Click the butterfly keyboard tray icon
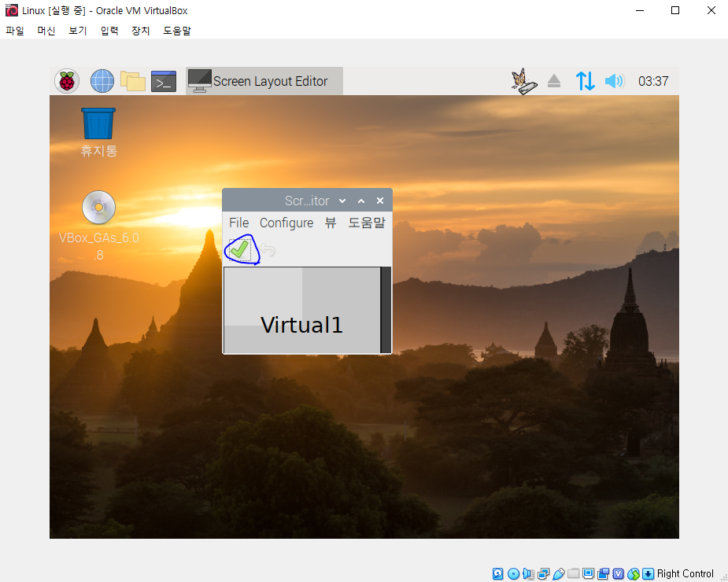This screenshot has width=728, height=582. point(523,81)
